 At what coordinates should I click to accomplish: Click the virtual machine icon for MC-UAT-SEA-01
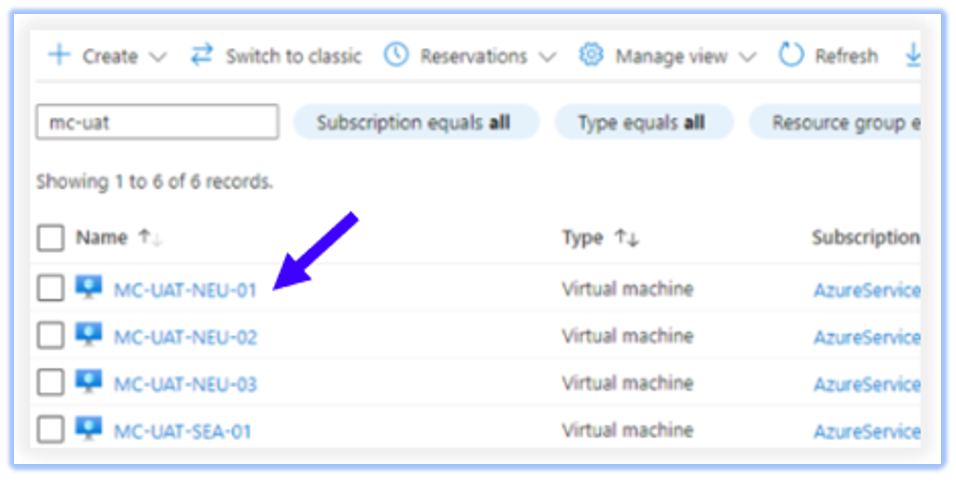(x=89, y=430)
